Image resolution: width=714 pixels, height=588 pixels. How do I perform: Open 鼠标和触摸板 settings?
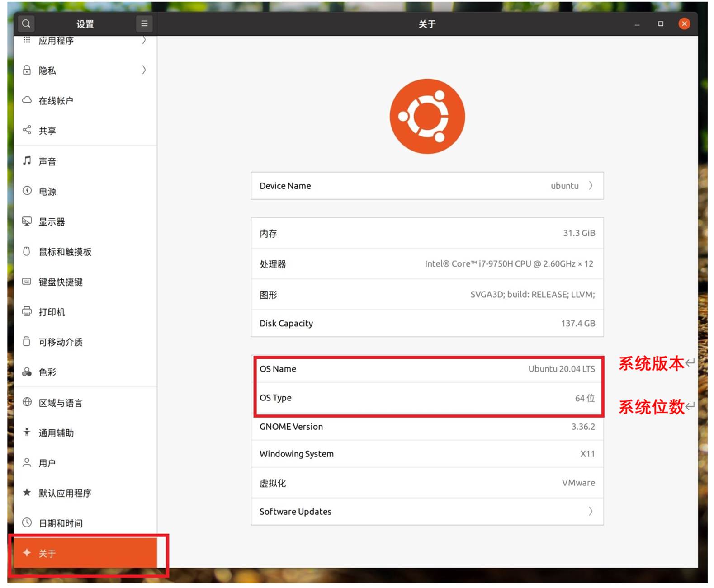tap(85, 252)
